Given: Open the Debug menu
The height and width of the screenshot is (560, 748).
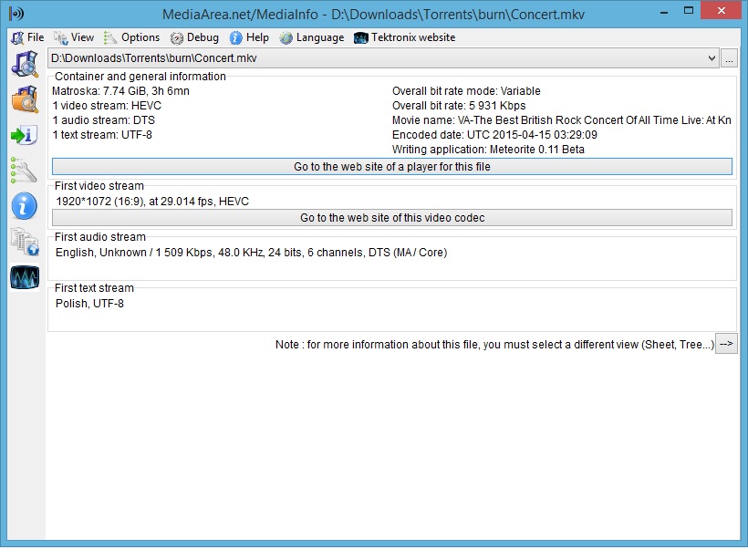Looking at the screenshot, I should point(194,37).
